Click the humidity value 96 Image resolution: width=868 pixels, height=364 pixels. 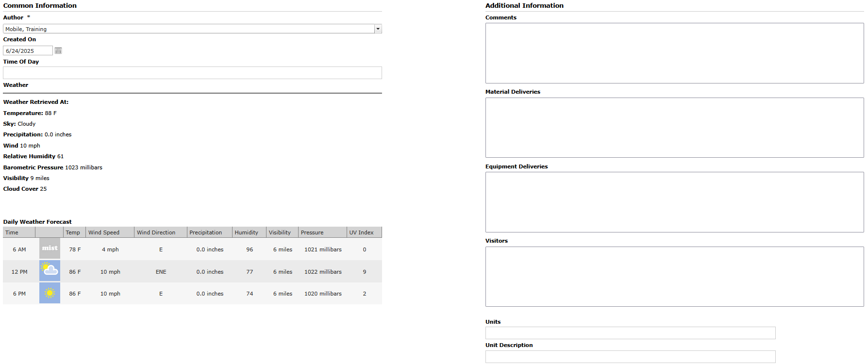point(250,249)
